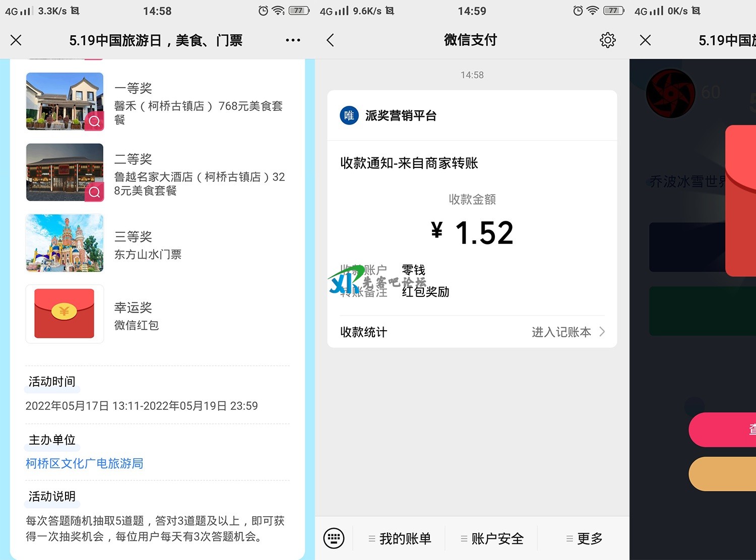Tap magnifier on first prize image
Viewport: 756px width, 560px height.
(94, 121)
